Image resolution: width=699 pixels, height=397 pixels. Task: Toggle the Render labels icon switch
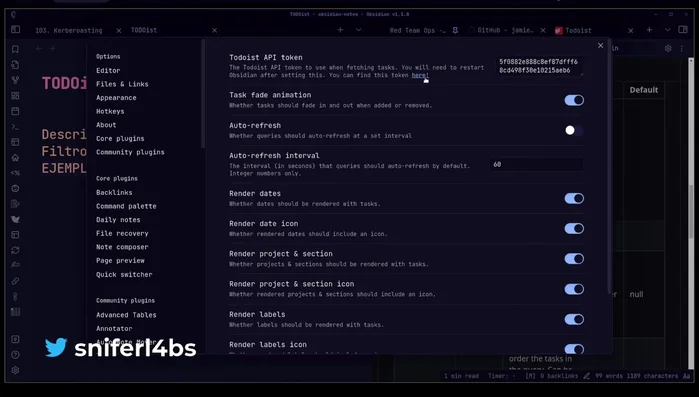tap(574, 349)
